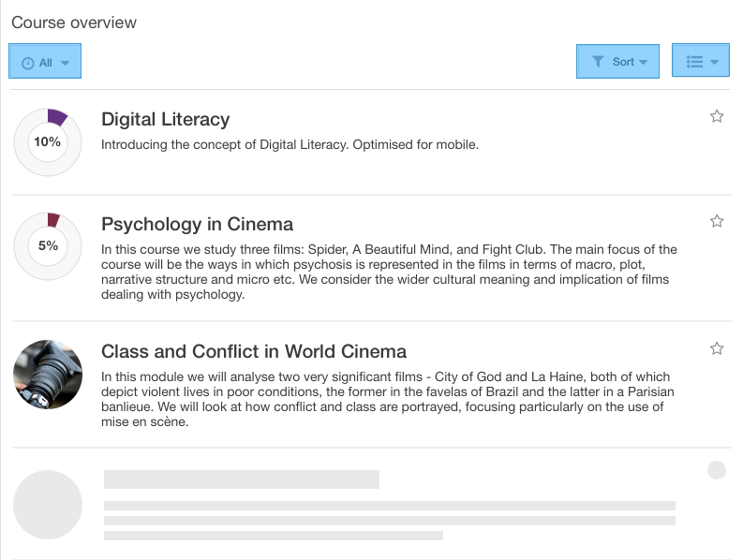743x560 pixels.
Task: Open the All timeline filter dropdown
Action: coord(45,61)
